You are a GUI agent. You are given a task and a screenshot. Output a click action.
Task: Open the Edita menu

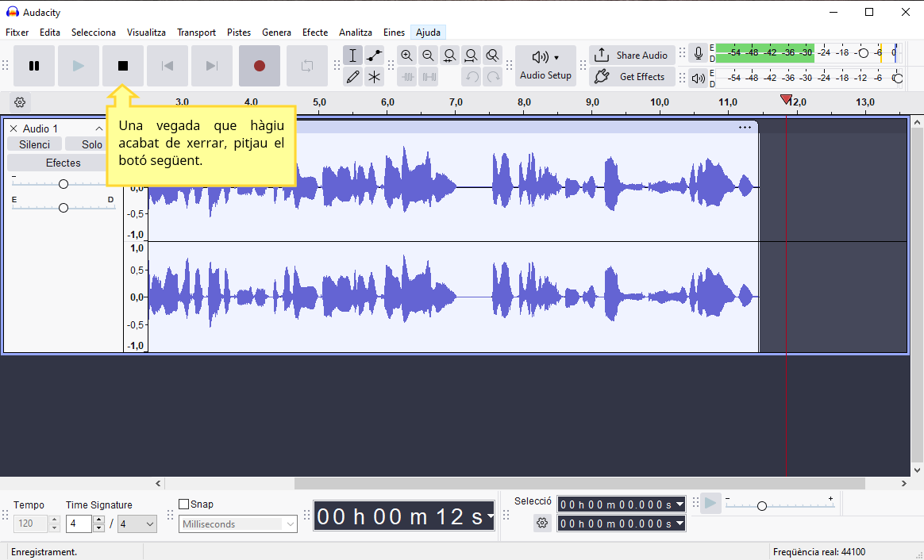tap(50, 33)
